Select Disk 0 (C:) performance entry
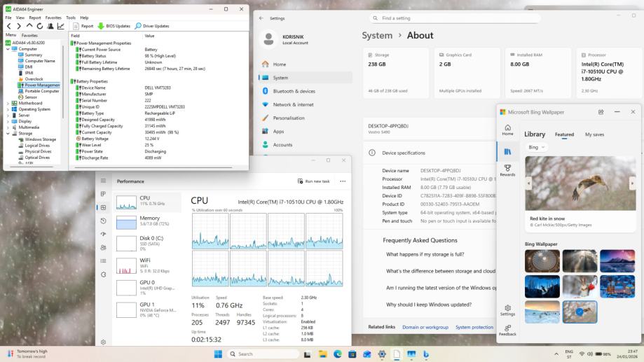 click(147, 243)
